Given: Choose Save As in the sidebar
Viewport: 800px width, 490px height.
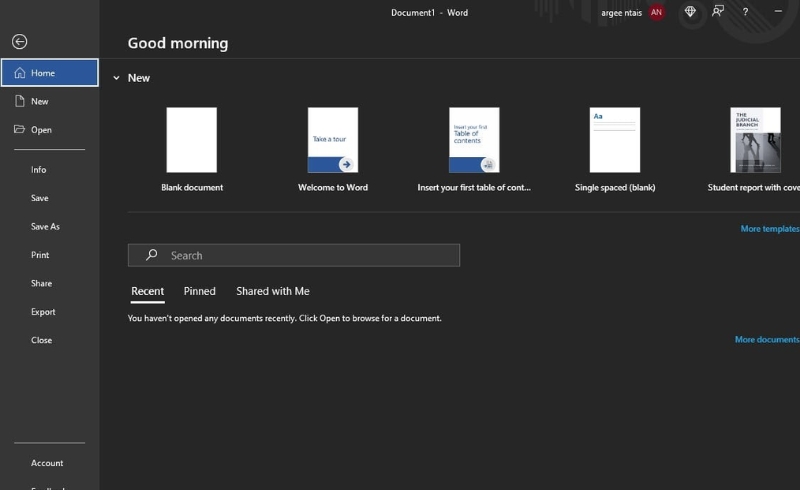Looking at the screenshot, I should [x=45, y=227].
